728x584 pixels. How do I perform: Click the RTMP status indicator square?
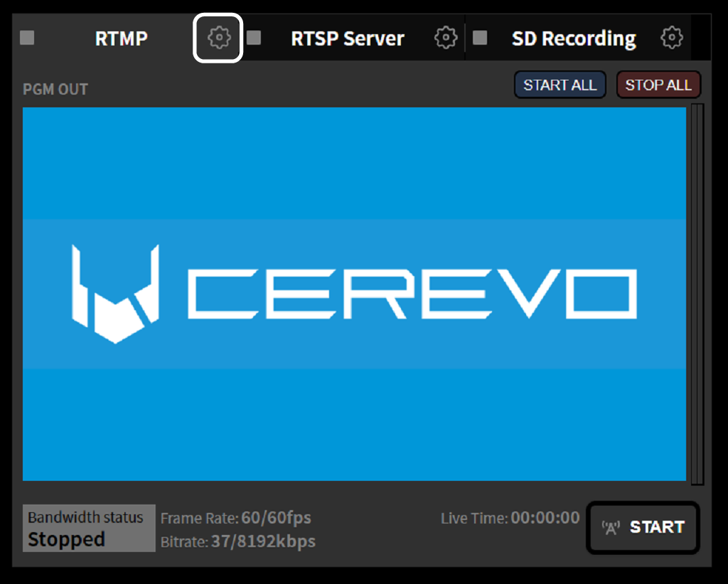pyautogui.click(x=28, y=38)
